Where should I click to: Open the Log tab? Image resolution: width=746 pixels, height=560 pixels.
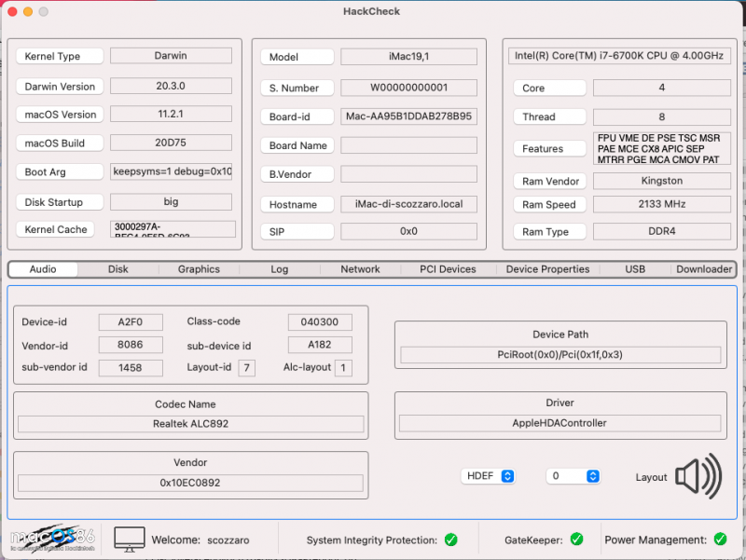pyautogui.click(x=279, y=269)
